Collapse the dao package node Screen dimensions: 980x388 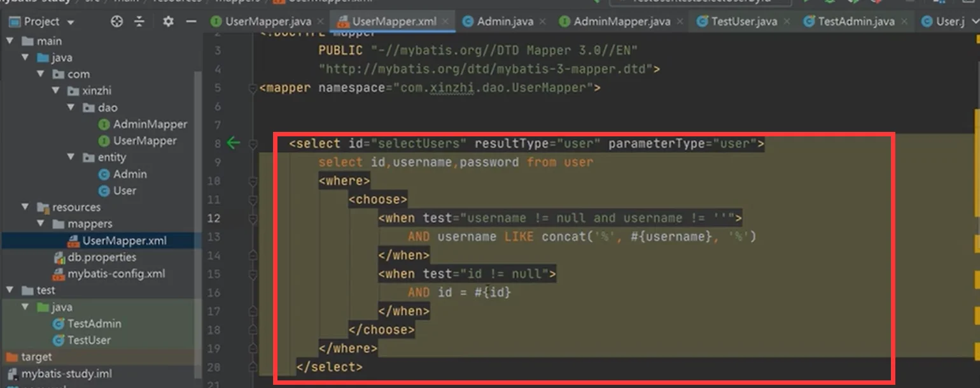click(x=72, y=107)
